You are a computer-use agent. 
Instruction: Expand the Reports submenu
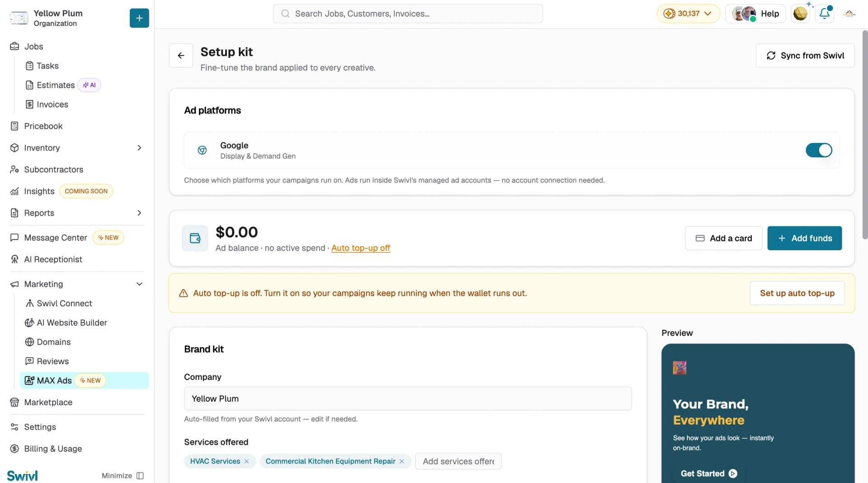[139, 213]
